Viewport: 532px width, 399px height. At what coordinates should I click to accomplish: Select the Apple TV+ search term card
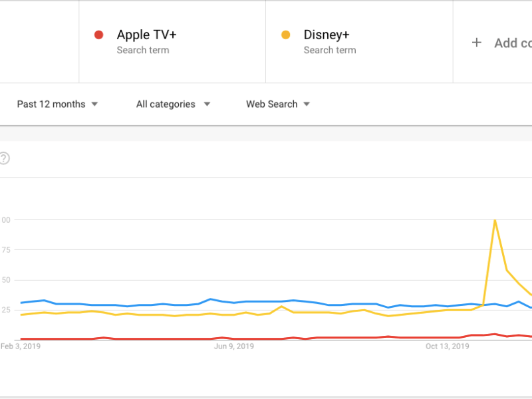tap(172, 41)
